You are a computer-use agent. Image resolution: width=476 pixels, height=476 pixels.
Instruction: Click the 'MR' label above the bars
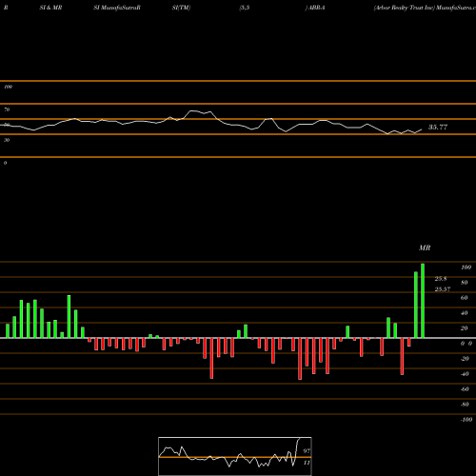pyautogui.click(x=425, y=248)
